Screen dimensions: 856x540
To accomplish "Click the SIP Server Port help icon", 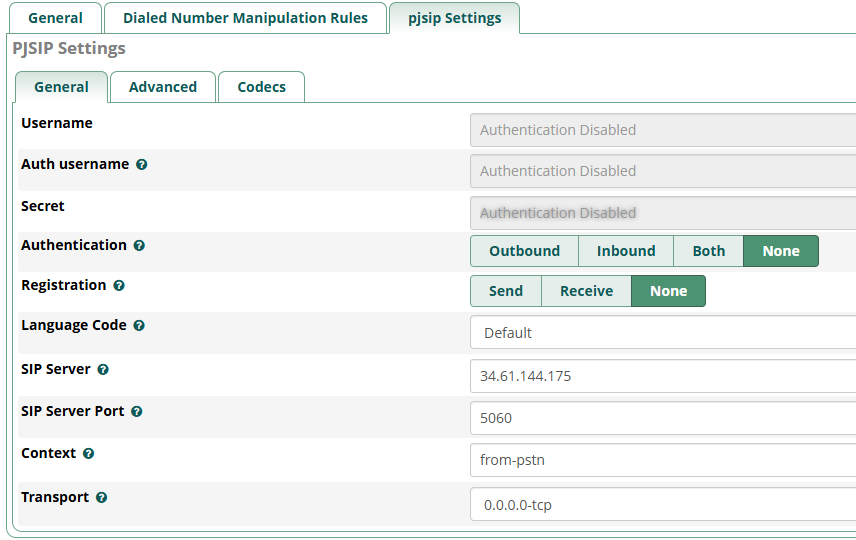I will 137,412.
